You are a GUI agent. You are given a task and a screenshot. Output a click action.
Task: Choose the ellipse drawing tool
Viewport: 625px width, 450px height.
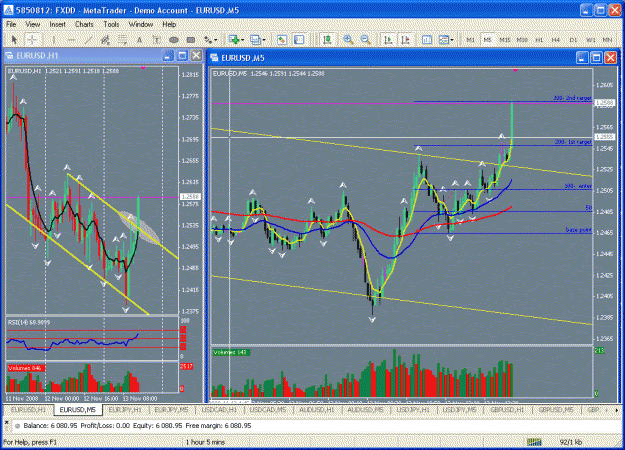coord(174,40)
